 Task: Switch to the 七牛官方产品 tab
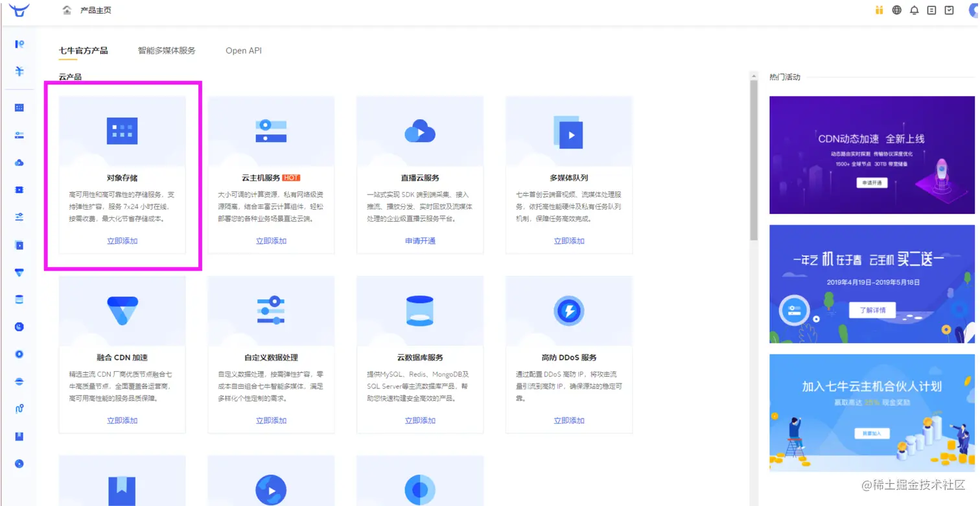point(83,51)
